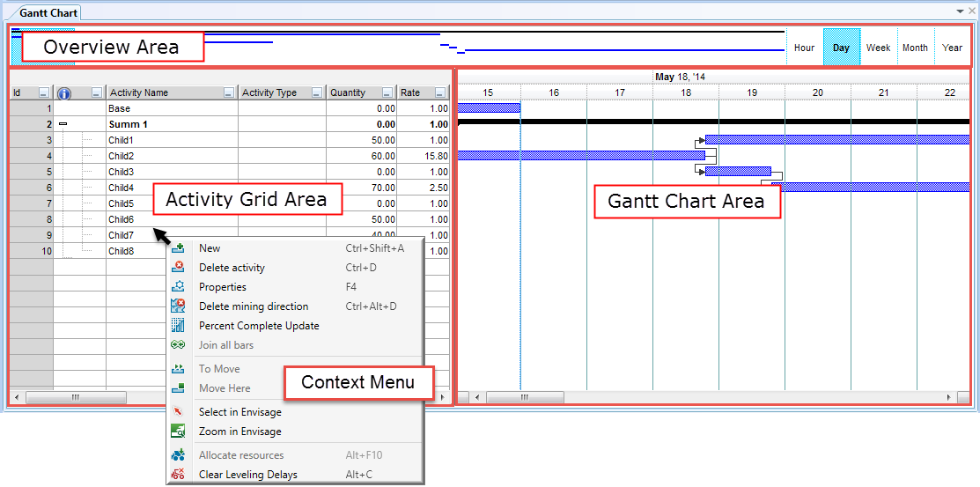Choose Zoom in Envisage entry

(240, 432)
